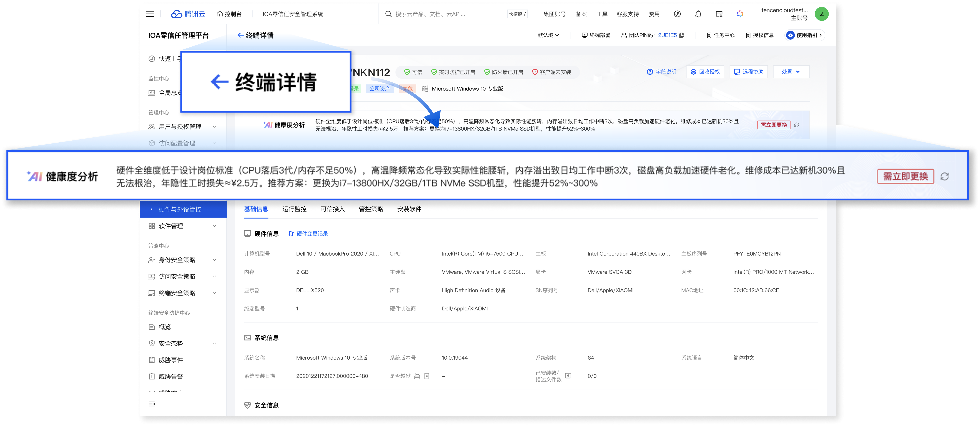The image size is (980, 426).
Task: Click the green Z account avatar
Action: pos(821,14)
